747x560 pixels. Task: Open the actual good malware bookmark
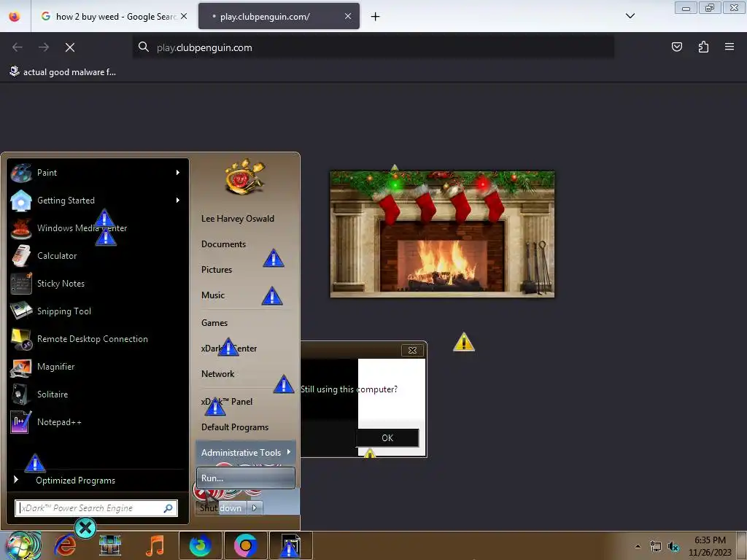click(x=63, y=72)
